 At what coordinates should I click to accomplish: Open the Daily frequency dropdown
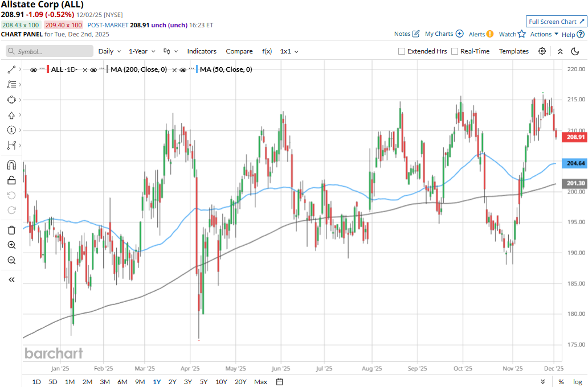[x=109, y=51]
